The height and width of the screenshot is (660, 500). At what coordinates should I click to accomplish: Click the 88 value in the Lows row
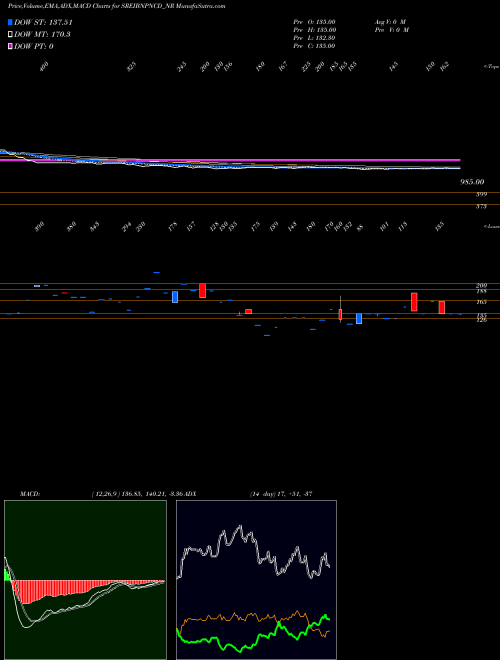pyautogui.click(x=360, y=228)
